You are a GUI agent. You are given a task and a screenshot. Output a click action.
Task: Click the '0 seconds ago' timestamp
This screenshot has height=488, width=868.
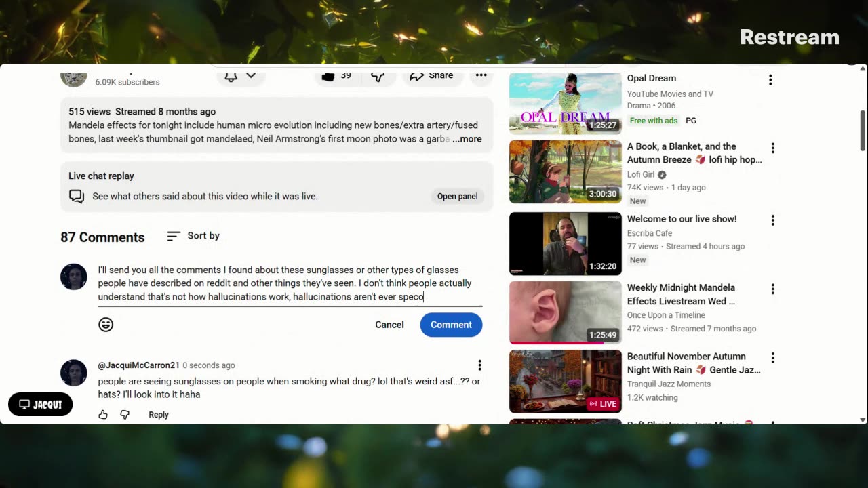(209, 365)
